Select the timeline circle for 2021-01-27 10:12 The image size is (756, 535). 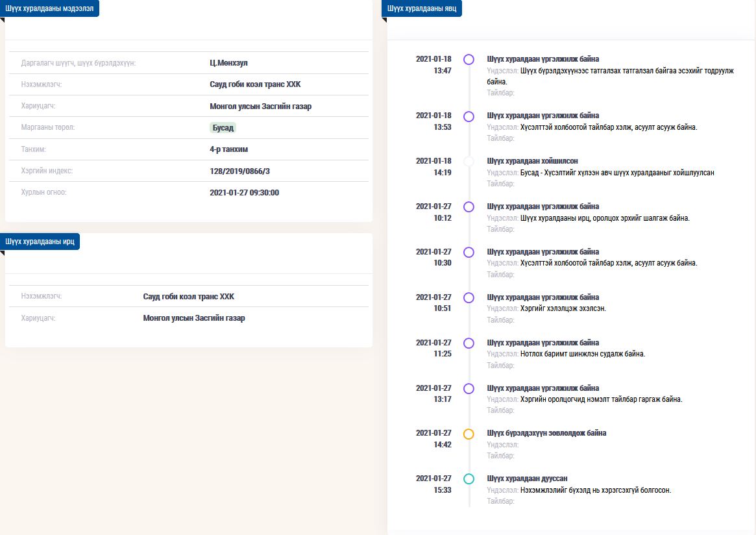(x=469, y=206)
